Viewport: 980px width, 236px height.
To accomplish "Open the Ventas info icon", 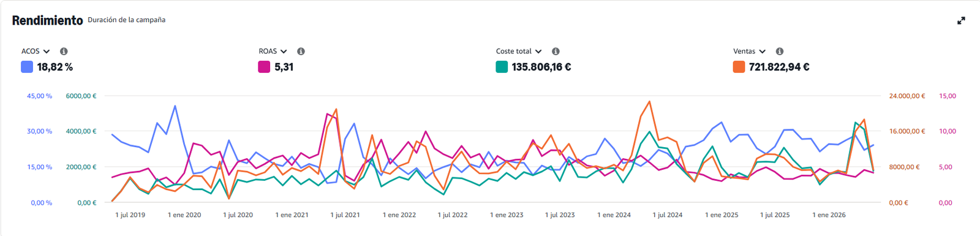I will coord(780,51).
